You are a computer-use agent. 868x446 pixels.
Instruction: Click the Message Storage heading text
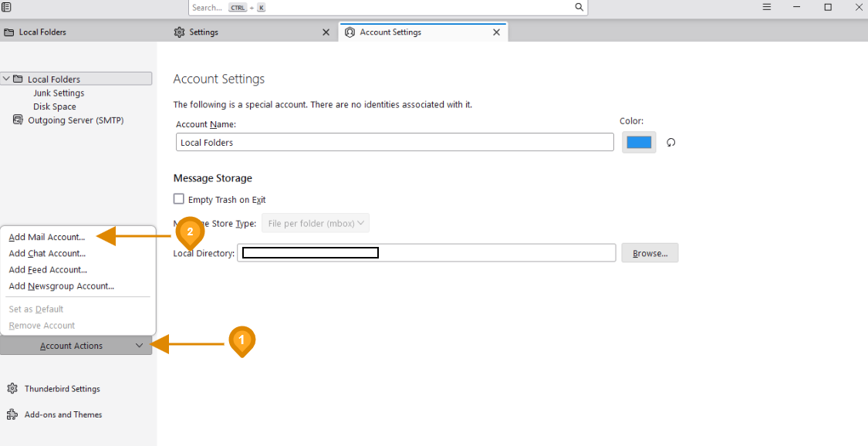coord(213,178)
